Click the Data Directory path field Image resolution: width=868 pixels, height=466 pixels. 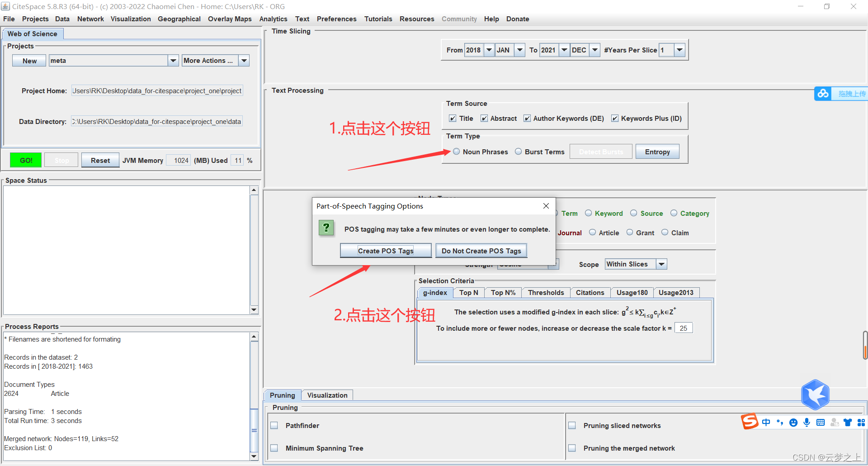tap(157, 121)
